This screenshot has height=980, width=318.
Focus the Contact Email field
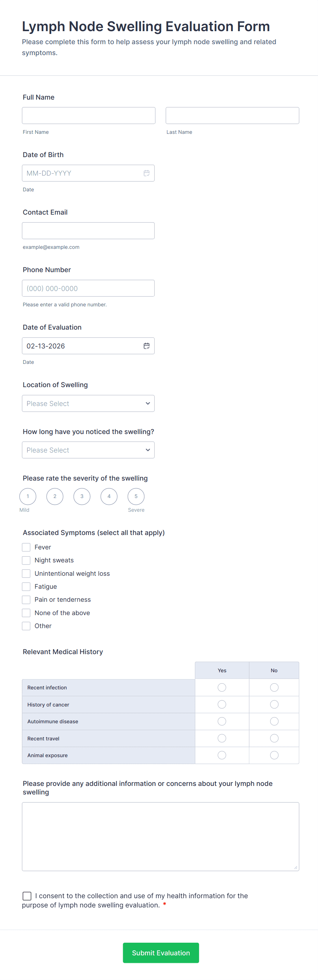click(88, 231)
